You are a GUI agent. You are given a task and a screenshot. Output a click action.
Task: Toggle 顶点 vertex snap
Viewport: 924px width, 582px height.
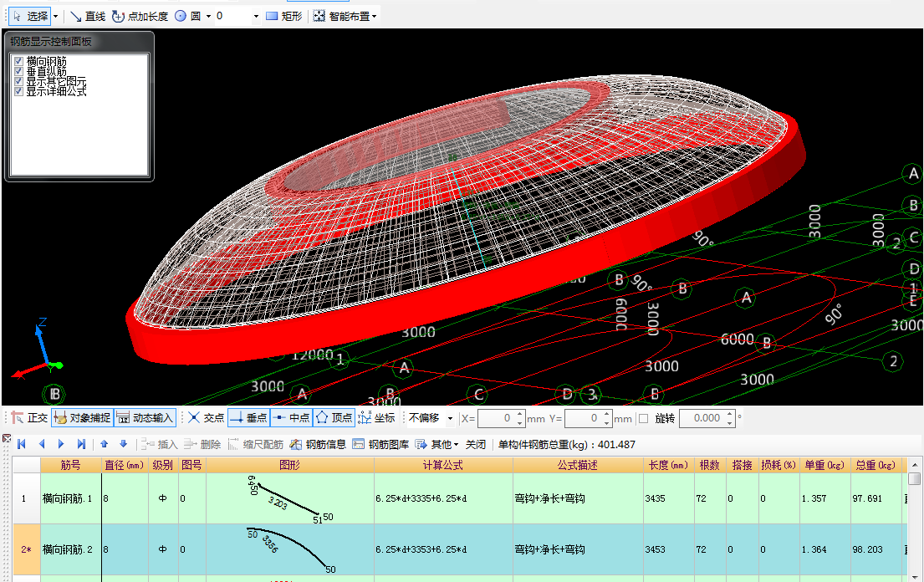[x=334, y=418]
